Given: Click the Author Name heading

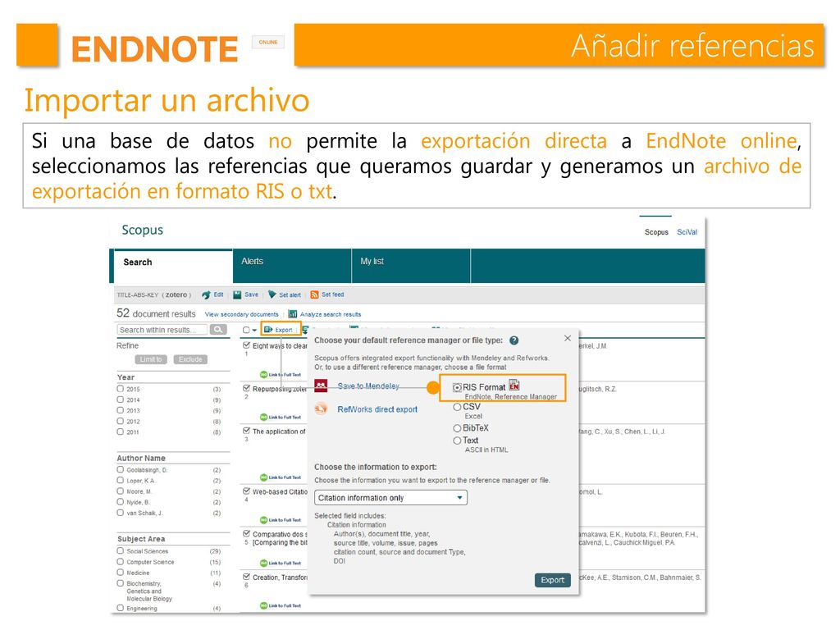Looking at the screenshot, I should pyautogui.click(x=141, y=458).
